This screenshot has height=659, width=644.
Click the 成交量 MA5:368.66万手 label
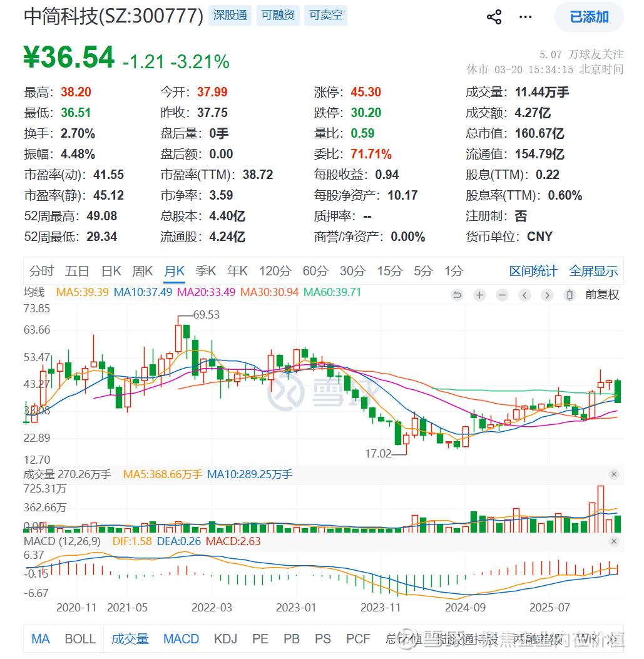163,474
